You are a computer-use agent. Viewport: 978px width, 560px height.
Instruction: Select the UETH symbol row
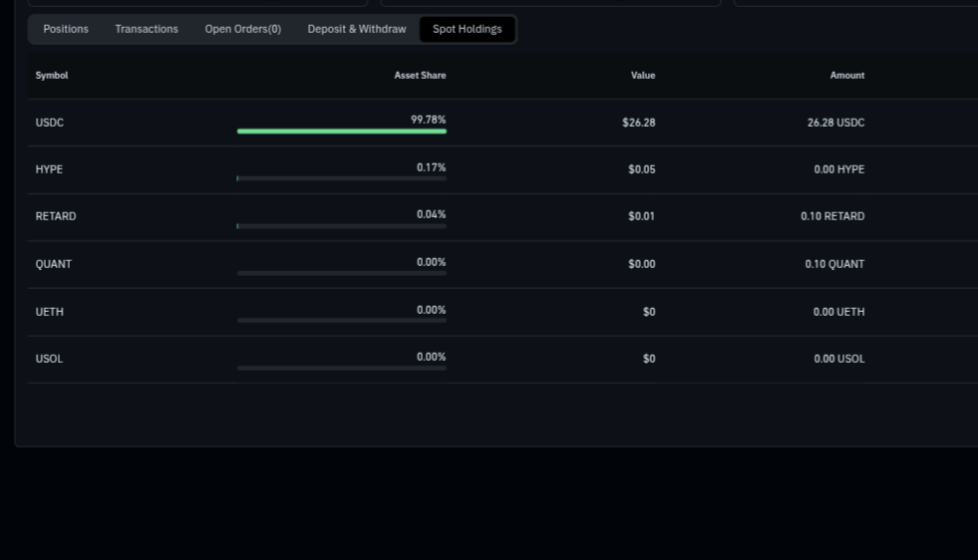click(x=502, y=312)
